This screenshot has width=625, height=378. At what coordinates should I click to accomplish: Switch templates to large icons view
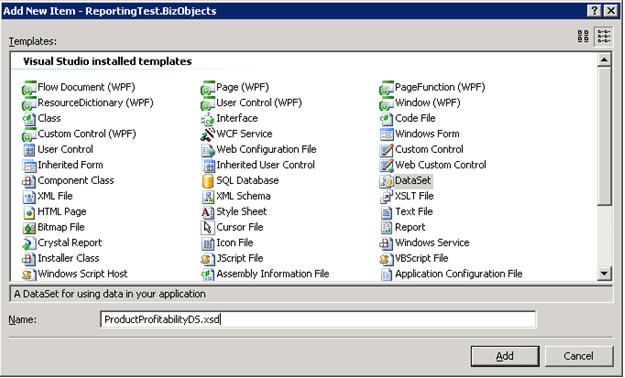click(583, 36)
